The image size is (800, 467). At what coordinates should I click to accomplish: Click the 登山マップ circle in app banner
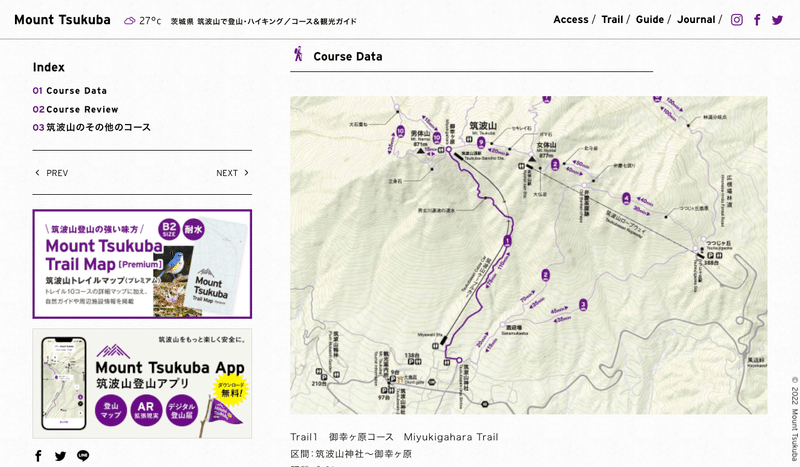click(111, 410)
